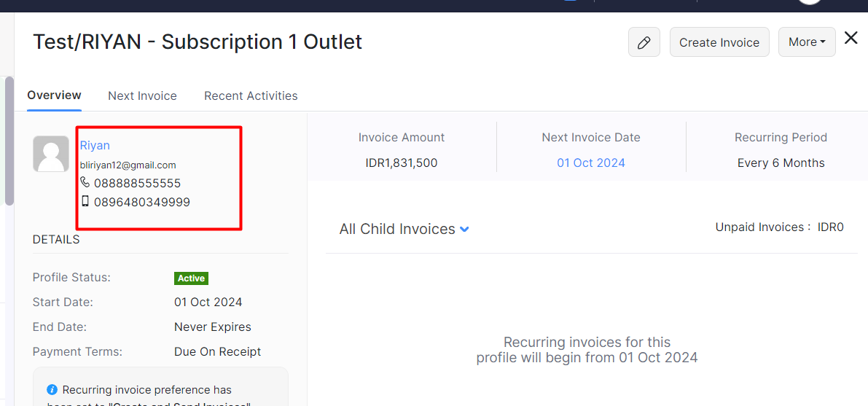868x406 pixels.
Task: Click the mobile number 0896480349999
Action: [141, 202]
